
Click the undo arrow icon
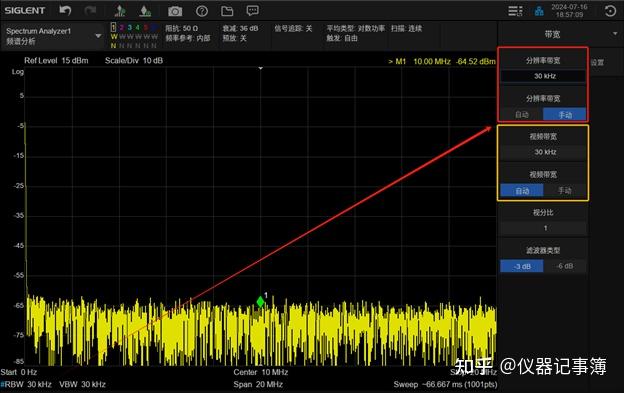coord(65,10)
